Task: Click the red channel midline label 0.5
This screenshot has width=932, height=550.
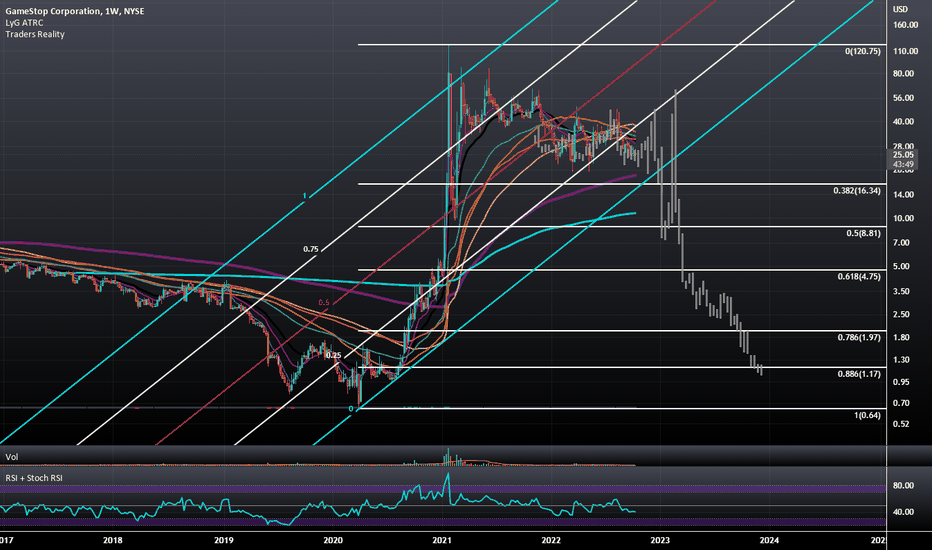Action: tap(323, 303)
